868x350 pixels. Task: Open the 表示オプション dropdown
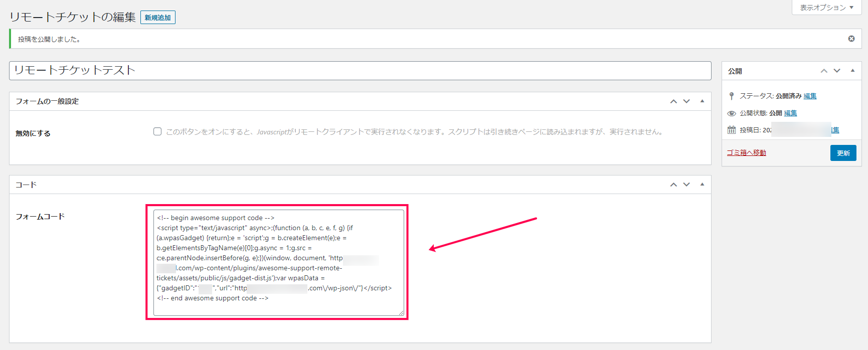click(827, 8)
